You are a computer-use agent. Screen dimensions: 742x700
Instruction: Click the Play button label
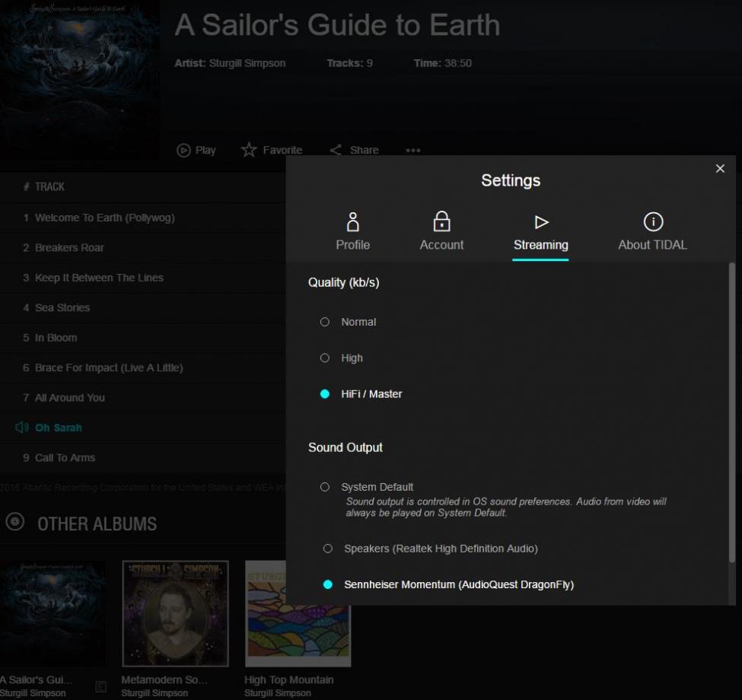205,150
